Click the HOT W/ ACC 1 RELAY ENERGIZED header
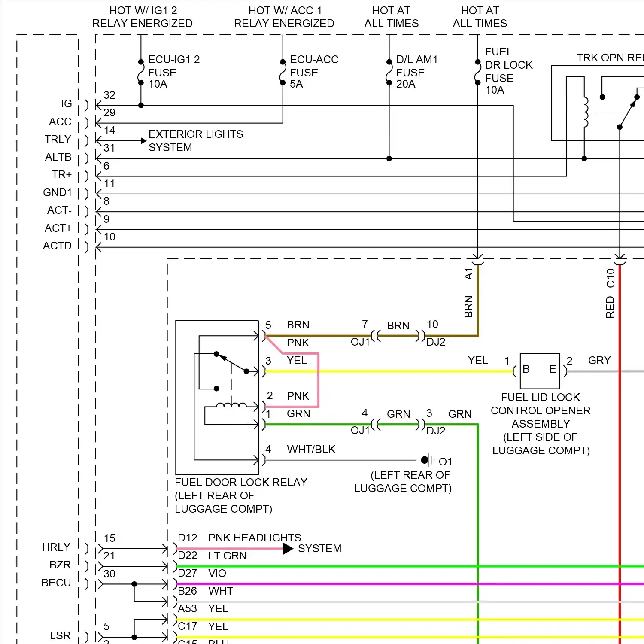 tap(284, 17)
